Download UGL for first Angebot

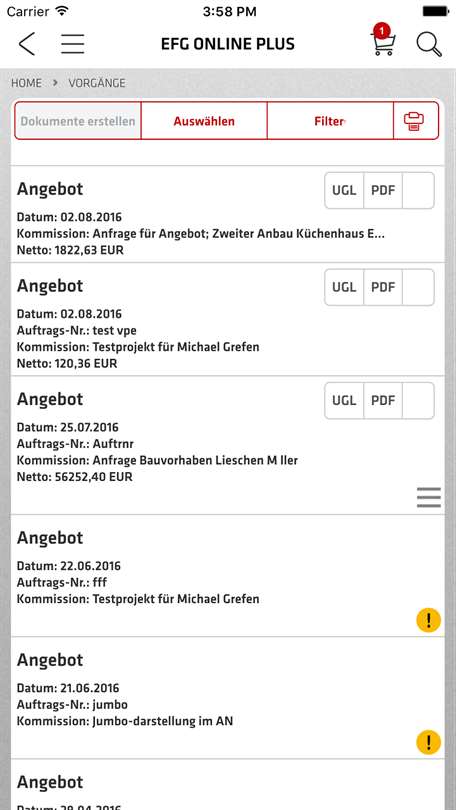[x=344, y=190]
